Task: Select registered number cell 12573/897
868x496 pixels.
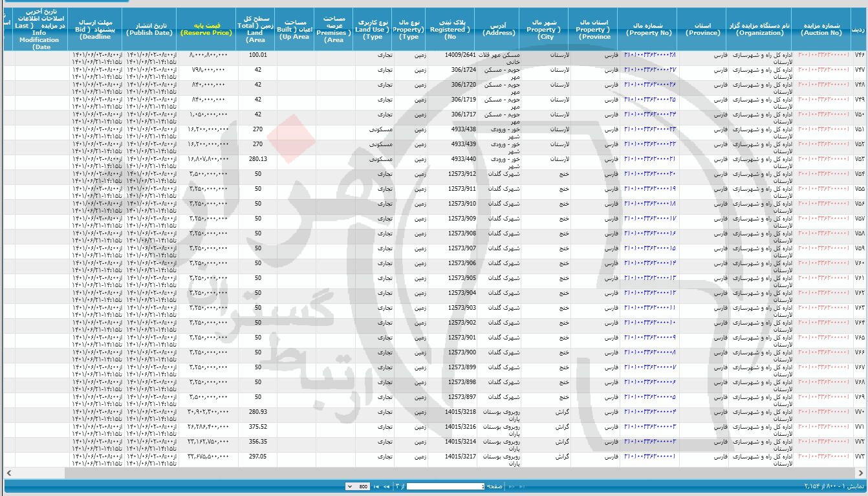Action: pos(462,396)
